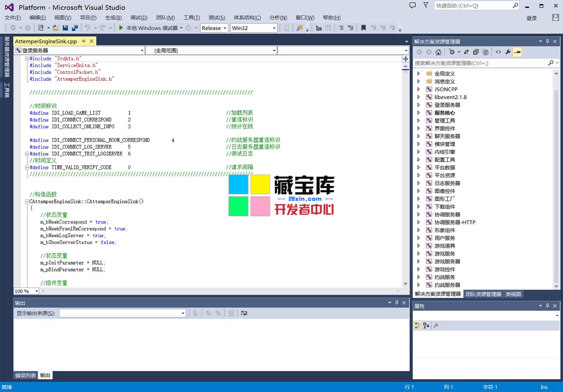Switch to the 错误列表 tab

[x=26, y=376]
